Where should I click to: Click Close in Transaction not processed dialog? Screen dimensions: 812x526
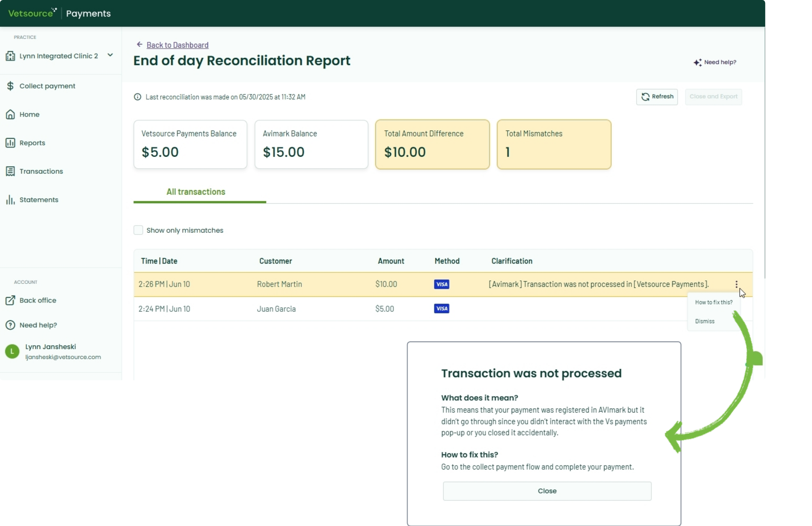pyautogui.click(x=547, y=491)
